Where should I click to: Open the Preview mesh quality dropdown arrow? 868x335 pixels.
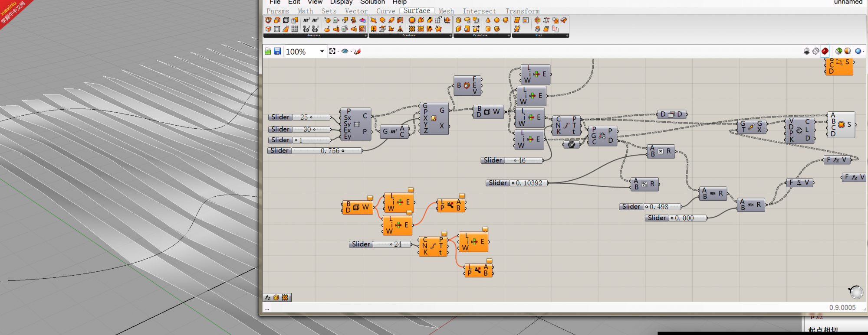(x=863, y=51)
